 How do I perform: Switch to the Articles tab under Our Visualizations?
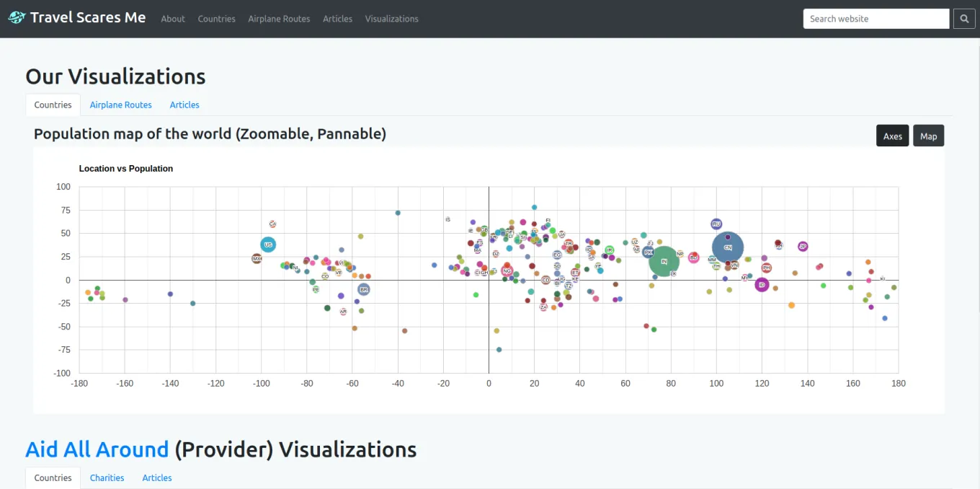click(x=184, y=105)
